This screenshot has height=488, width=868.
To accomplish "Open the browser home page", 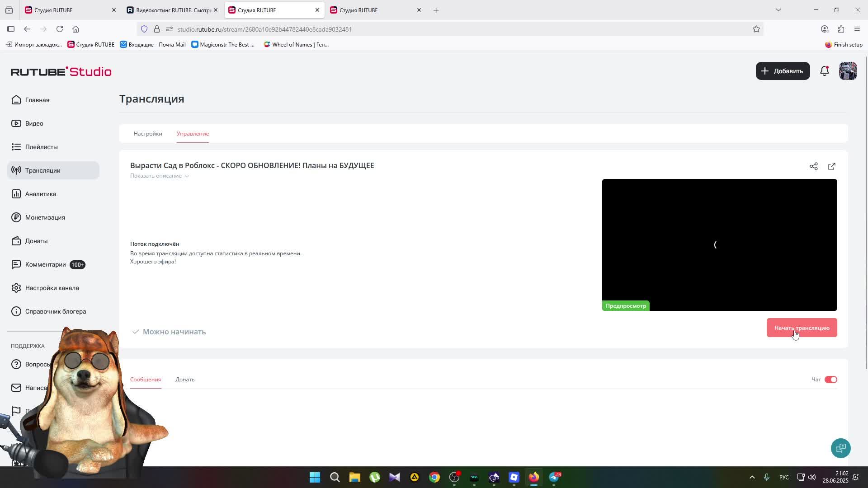I will click(75, 29).
